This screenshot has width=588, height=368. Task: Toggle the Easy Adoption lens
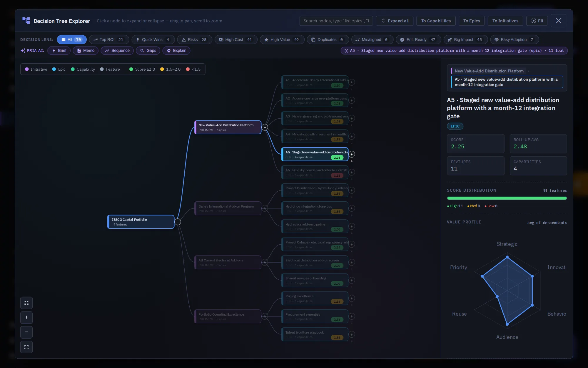point(514,39)
